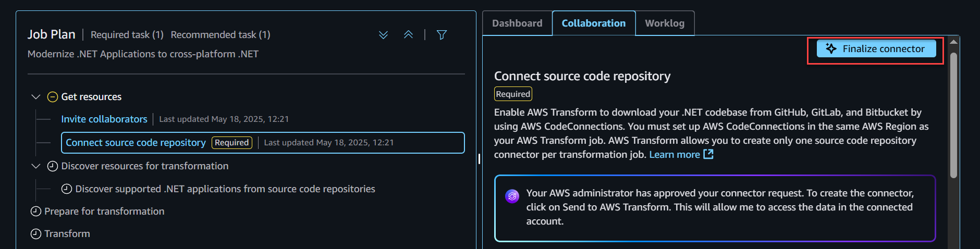Click the Modernize .NET Applications subtitle text
The height and width of the screenshot is (249, 980).
click(143, 54)
